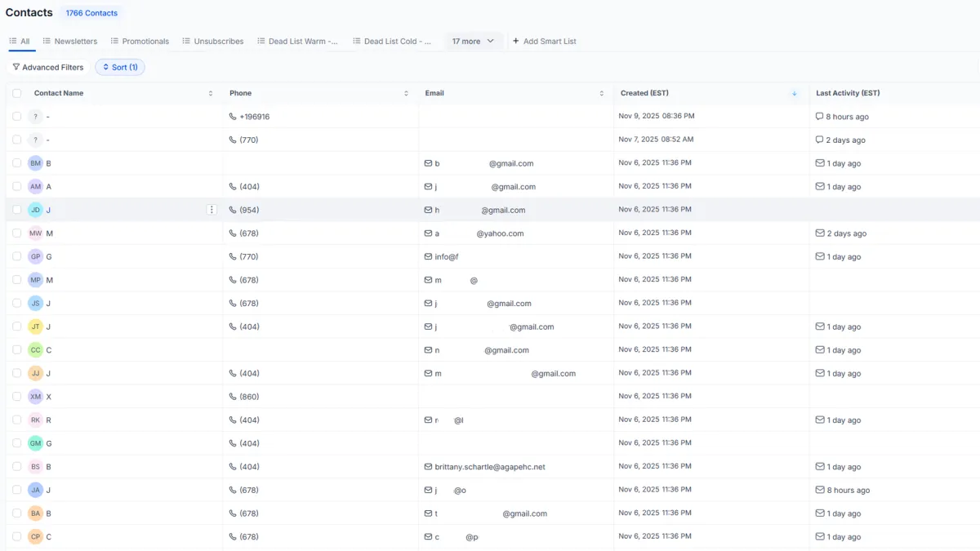Select the All smart list tab
The height and width of the screenshot is (551, 980).
(x=20, y=41)
